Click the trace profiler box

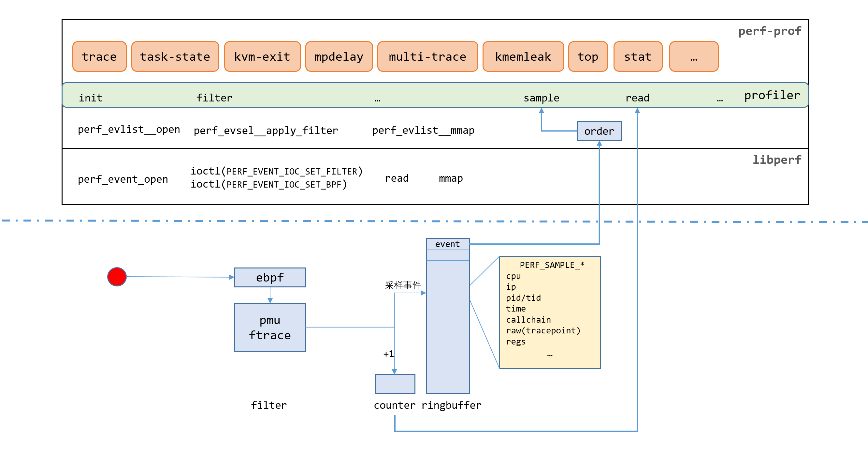99,57
